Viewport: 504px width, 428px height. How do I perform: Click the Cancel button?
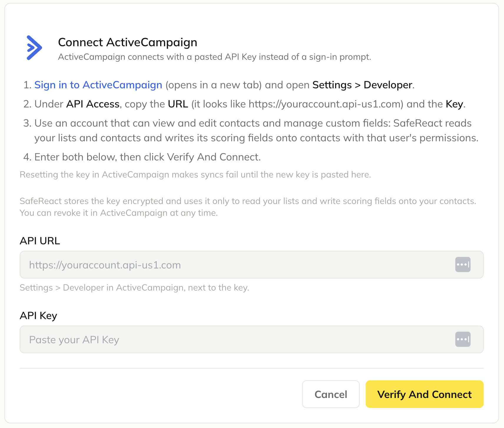(331, 394)
